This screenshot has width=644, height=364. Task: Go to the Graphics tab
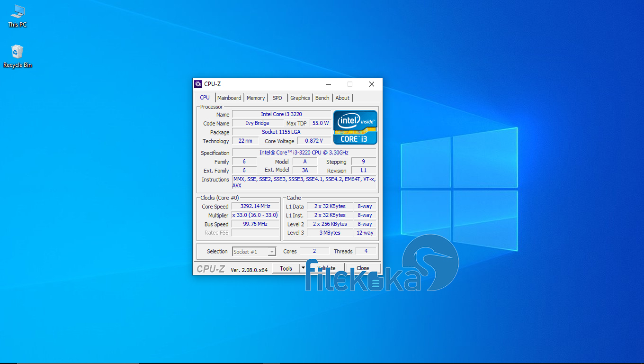(x=300, y=98)
